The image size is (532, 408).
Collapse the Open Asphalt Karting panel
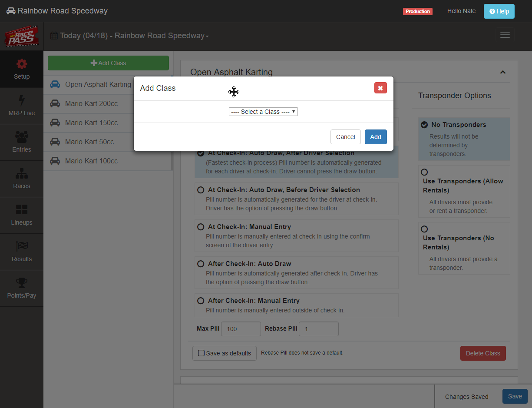pyautogui.click(x=502, y=72)
